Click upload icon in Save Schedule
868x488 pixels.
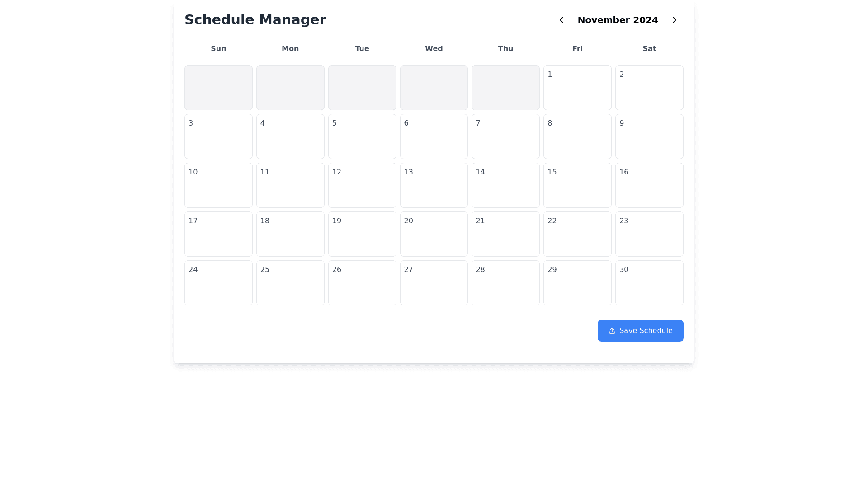[x=612, y=331]
